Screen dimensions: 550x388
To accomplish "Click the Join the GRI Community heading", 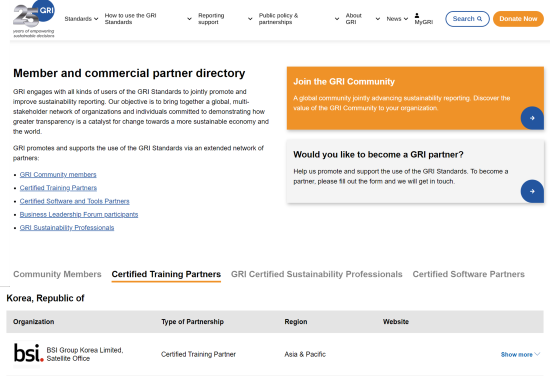I will click(x=344, y=82).
